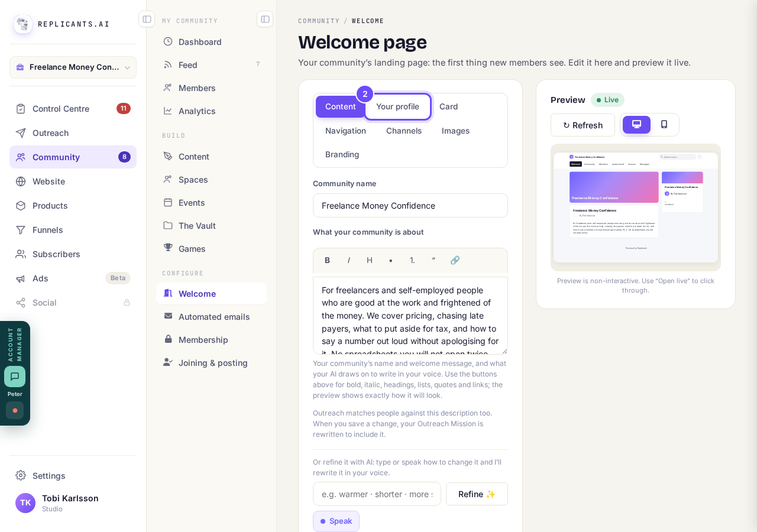Viewport: 757px width, 532px height.
Task: Open the Freelance Money Con… workspace dropdown
Action: pyautogui.click(x=73, y=67)
